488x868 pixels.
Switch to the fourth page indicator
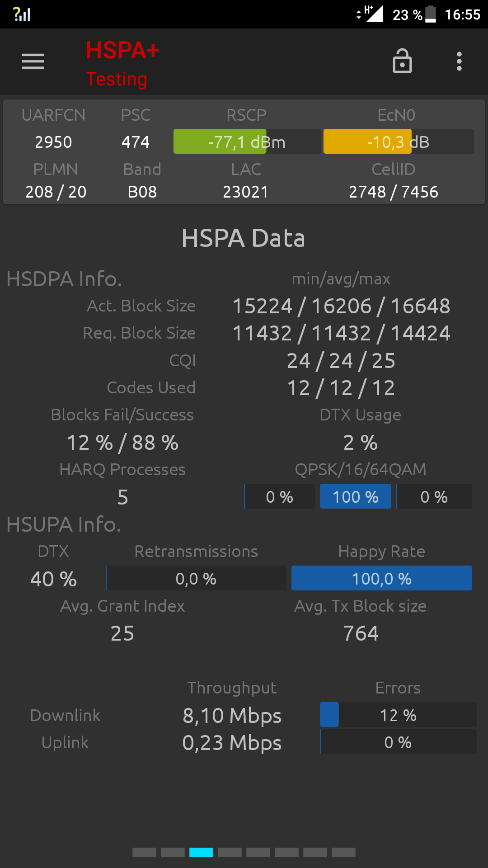230,853
